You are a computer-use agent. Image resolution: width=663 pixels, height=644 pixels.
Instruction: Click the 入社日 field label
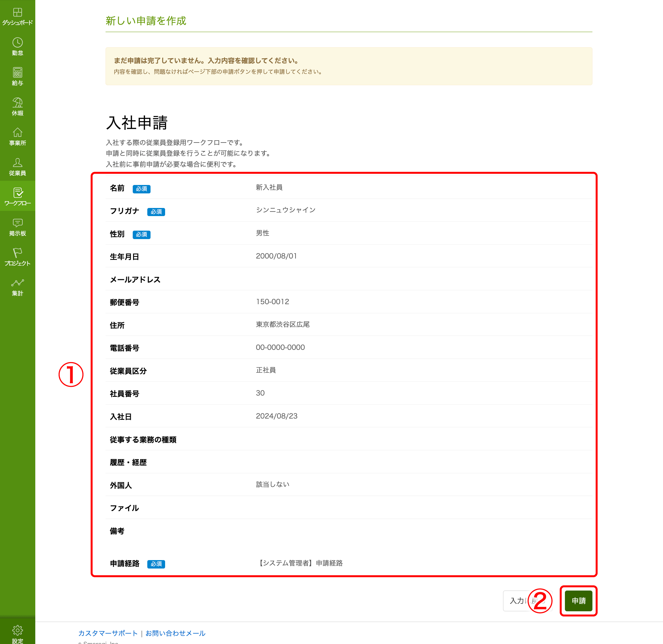(x=120, y=417)
